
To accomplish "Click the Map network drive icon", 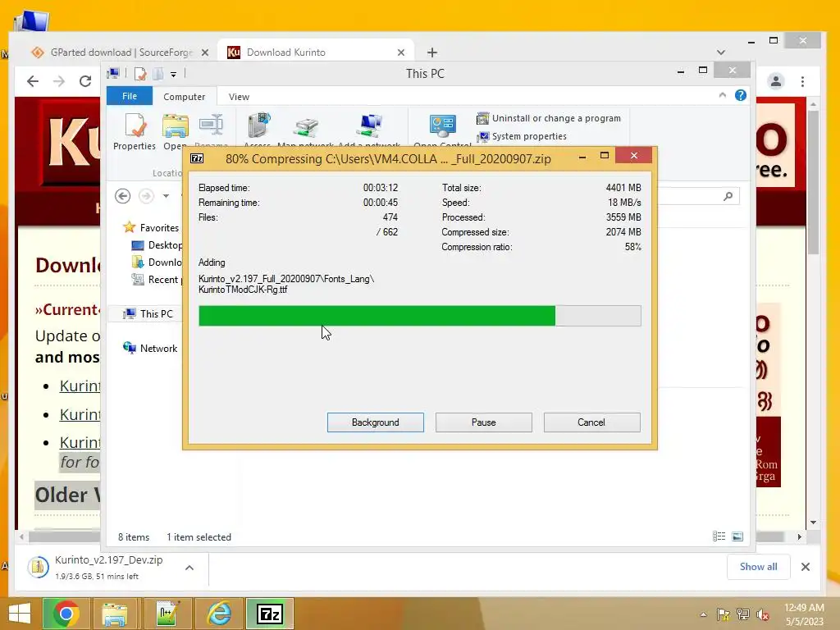I will (305, 130).
